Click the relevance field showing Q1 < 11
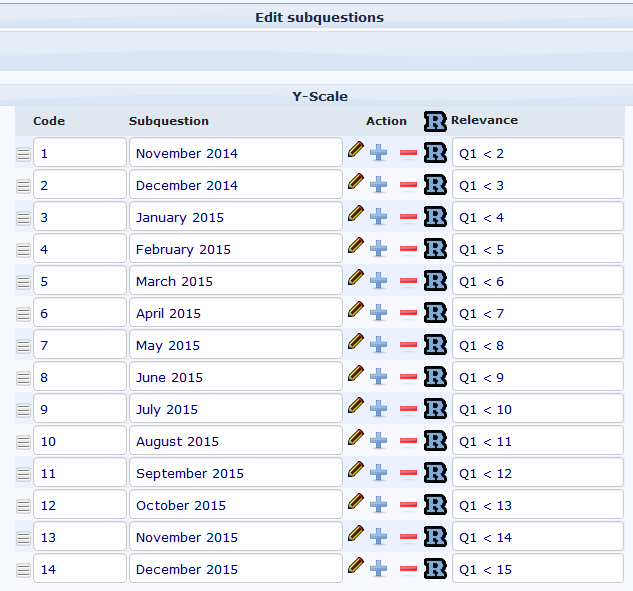 (x=537, y=441)
